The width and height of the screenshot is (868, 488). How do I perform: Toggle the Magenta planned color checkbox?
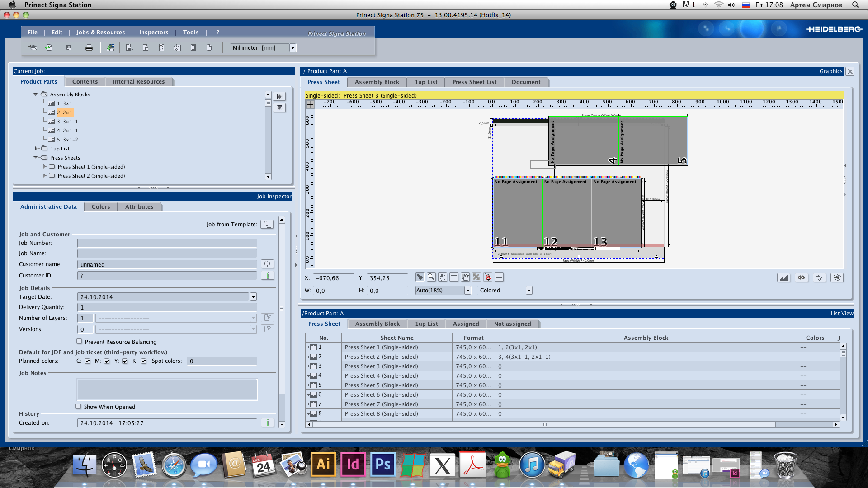pyautogui.click(x=107, y=361)
